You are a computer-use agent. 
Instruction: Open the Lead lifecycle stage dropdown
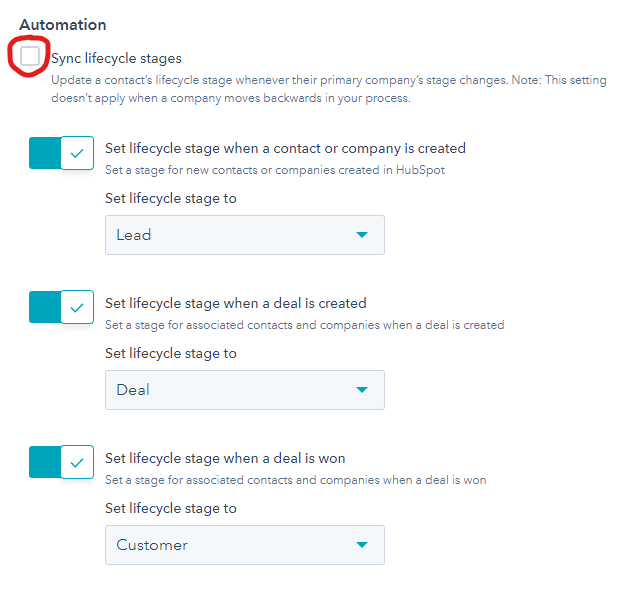245,235
